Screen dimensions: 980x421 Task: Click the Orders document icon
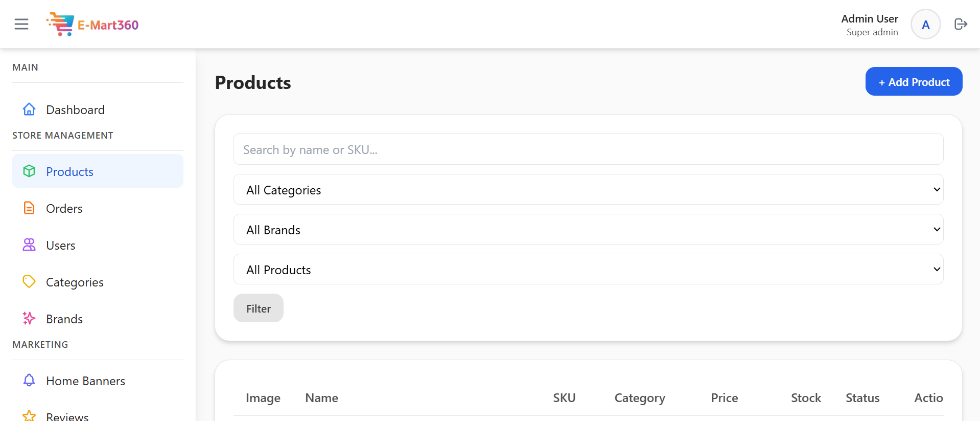29,208
